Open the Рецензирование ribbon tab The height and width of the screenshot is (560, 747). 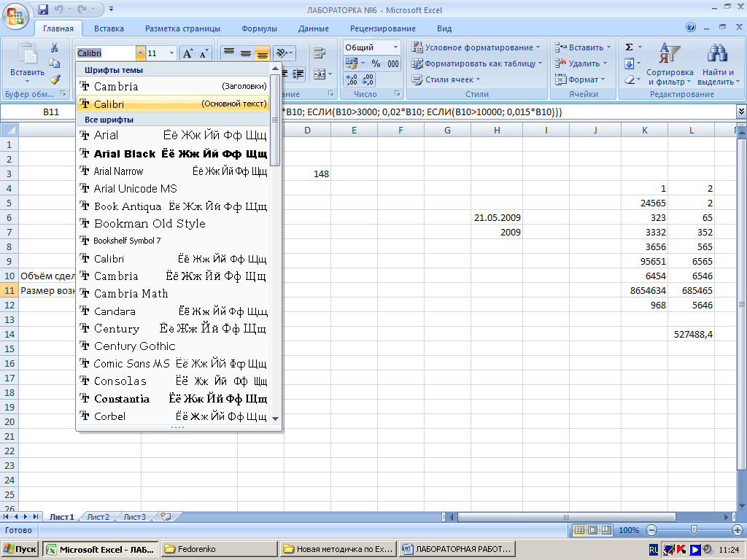point(382,28)
